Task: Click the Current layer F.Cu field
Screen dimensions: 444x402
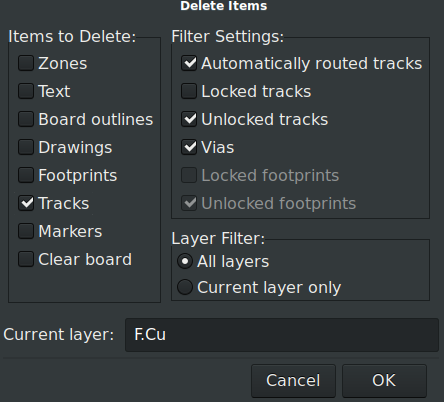Action: [282, 335]
